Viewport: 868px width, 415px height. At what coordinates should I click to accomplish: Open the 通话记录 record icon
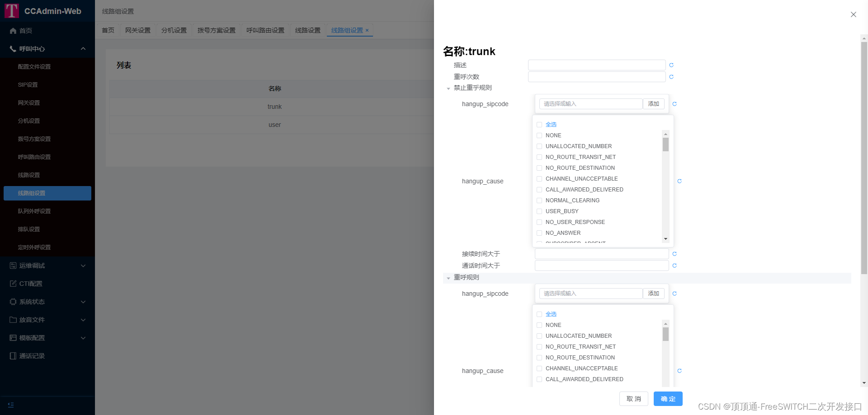[x=13, y=356]
